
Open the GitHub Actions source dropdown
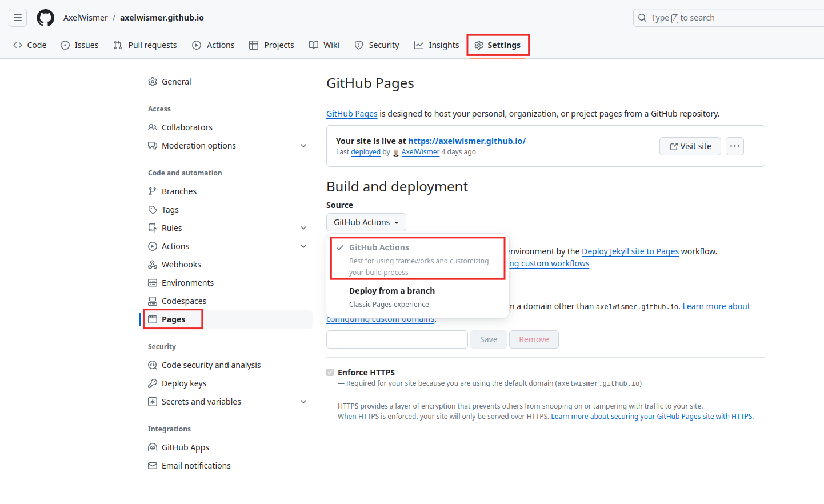pyautogui.click(x=366, y=222)
